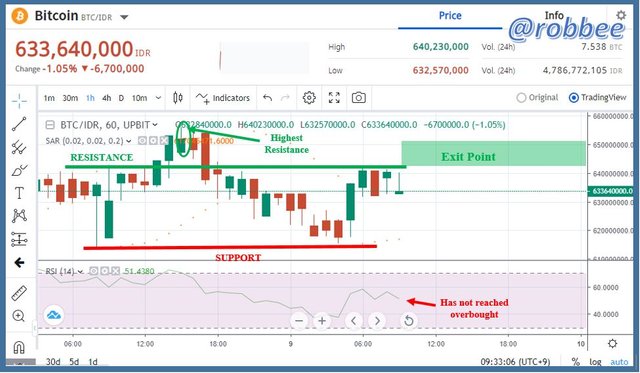Select the trend line drawing tool
Screen dimensions: 640x373
pos(19,124)
